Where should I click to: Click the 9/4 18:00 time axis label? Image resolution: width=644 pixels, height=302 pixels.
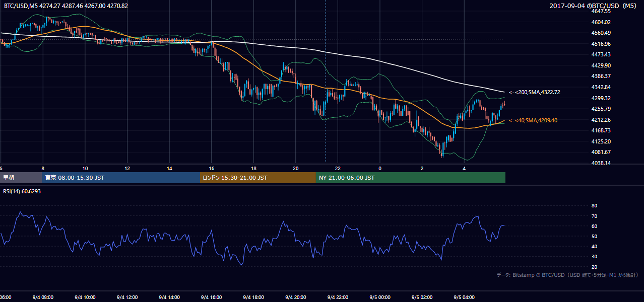253,297
